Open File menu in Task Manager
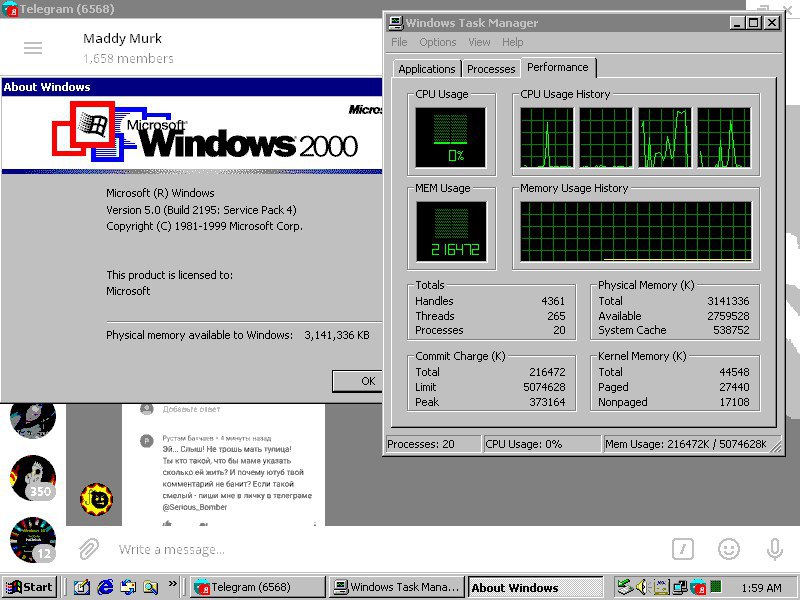Image resolution: width=800 pixels, height=600 pixels. click(399, 42)
